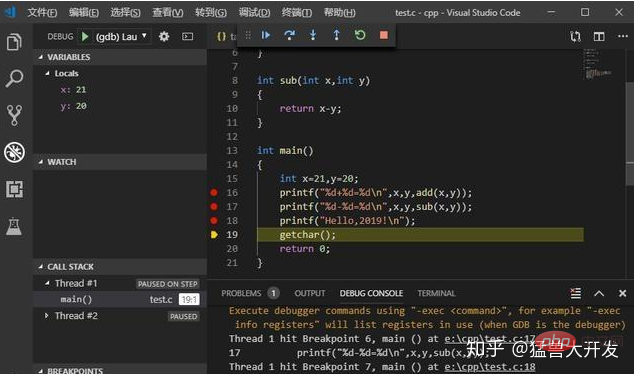
Task: Step out in debug toolbar
Action: [336, 35]
